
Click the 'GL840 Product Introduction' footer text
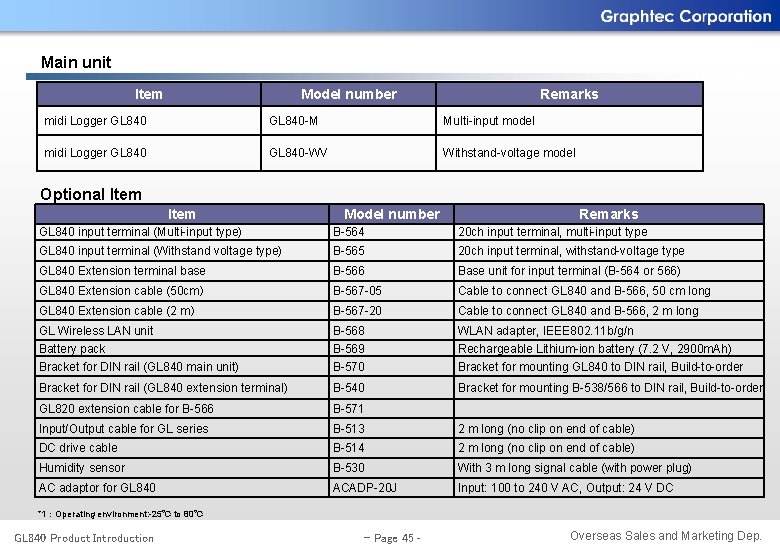click(x=84, y=538)
